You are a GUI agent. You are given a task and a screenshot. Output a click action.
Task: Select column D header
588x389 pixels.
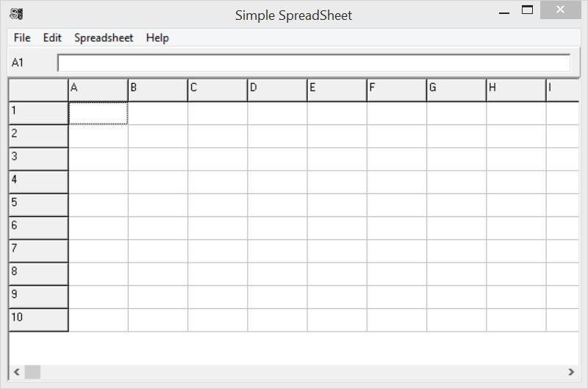pos(278,90)
